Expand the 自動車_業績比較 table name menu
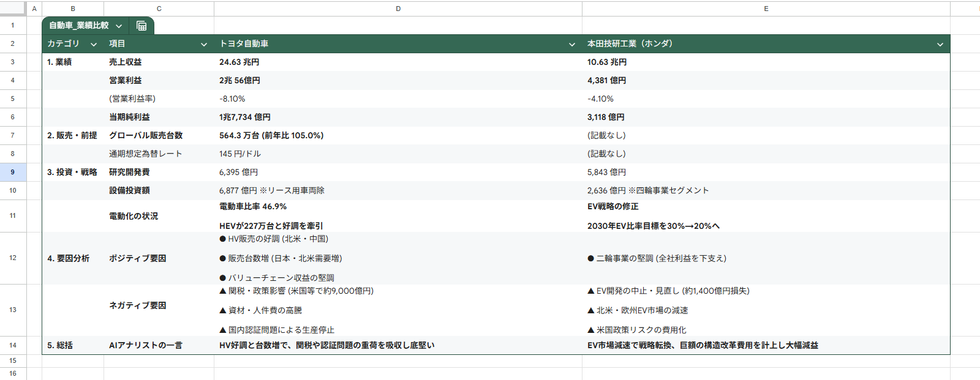980x380 pixels. pyautogui.click(x=119, y=26)
